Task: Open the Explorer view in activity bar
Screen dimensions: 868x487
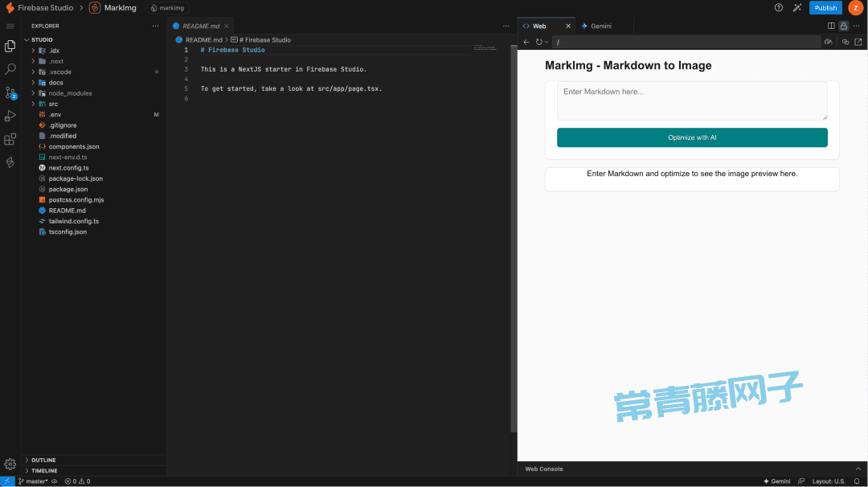Action: point(10,46)
